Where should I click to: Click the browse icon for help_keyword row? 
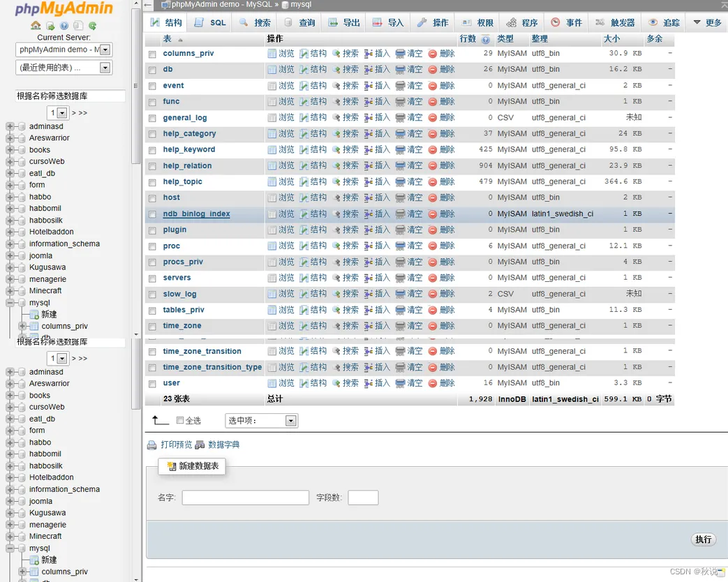coord(272,150)
